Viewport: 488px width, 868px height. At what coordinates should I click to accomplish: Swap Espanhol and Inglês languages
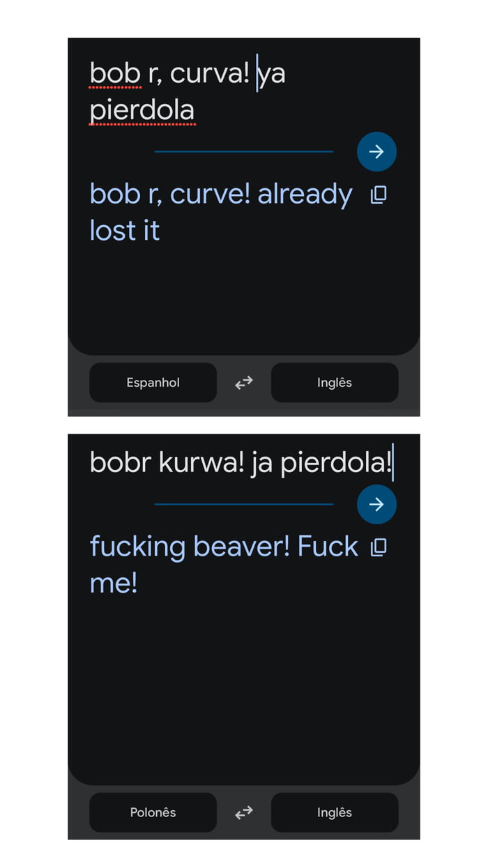(243, 382)
